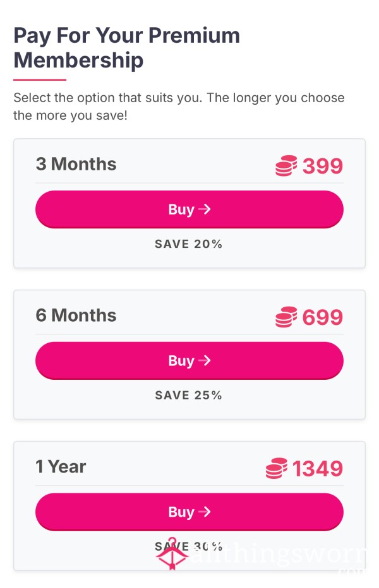Click the 'Select the option that suits you' text
This screenshot has height=588, width=379.
pos(179,107)
